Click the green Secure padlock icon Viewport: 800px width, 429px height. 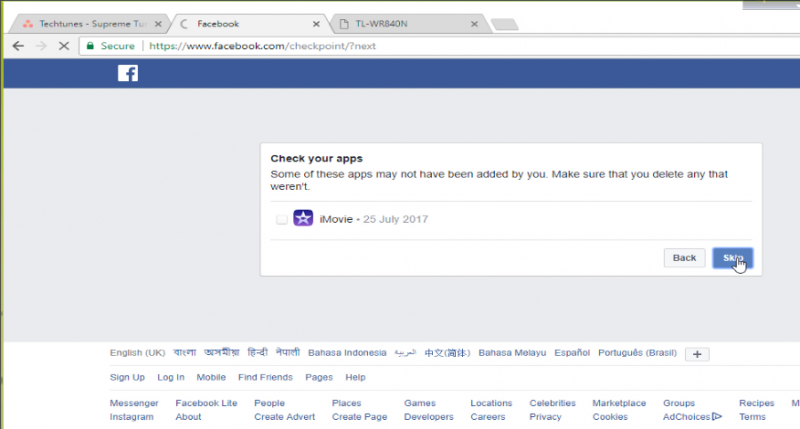tap(90, 46)
